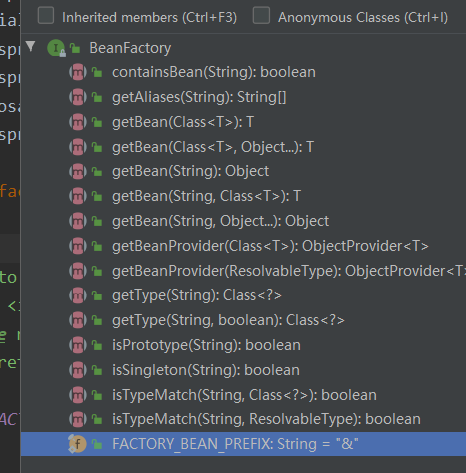This screenshot has height=473, width=466.
Task: Click public visibility icon beside getType(String): Class<?>
Action: [97, 296]
